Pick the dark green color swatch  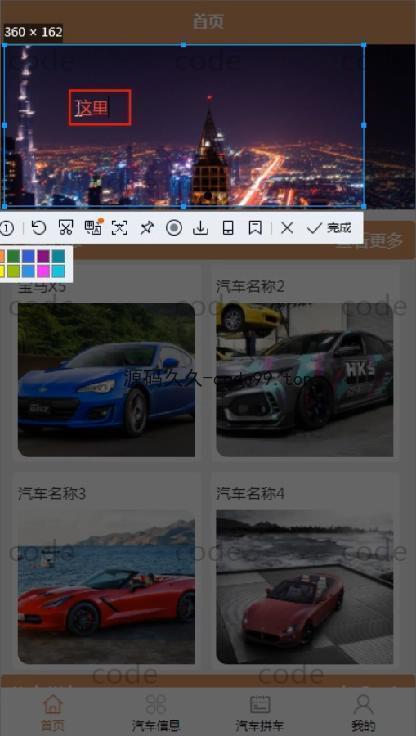pos(14,256)
